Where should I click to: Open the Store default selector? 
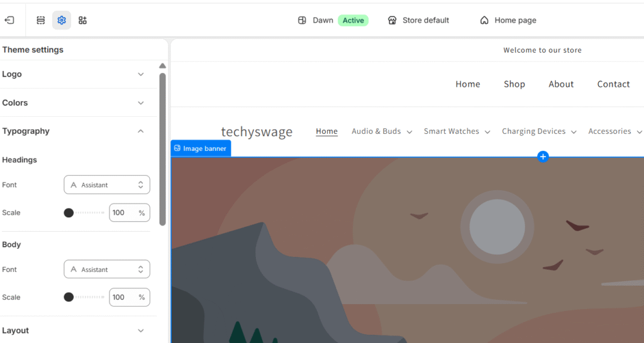[418, 20]
